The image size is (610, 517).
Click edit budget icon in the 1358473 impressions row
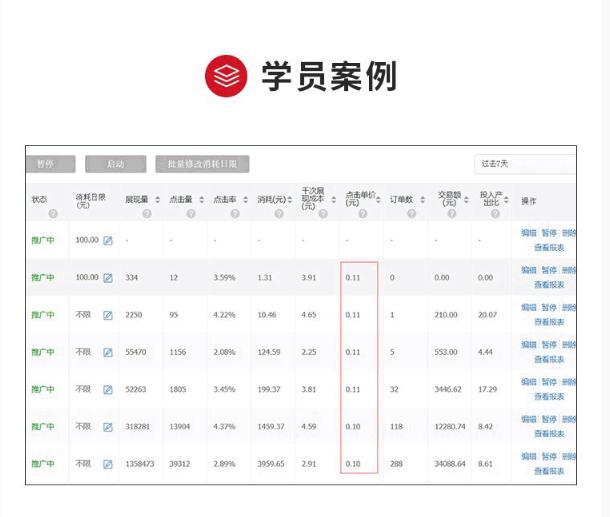pos(108,464)
